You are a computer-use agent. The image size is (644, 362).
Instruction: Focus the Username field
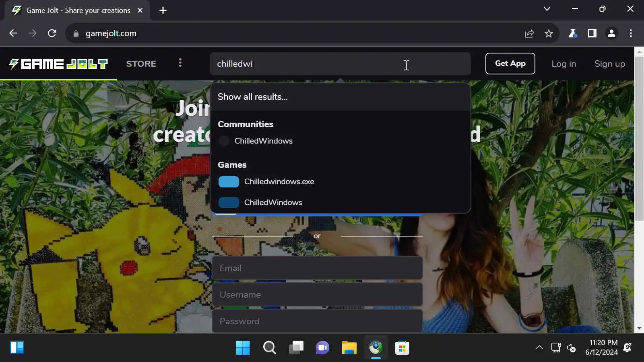click(x=317, y=294)
